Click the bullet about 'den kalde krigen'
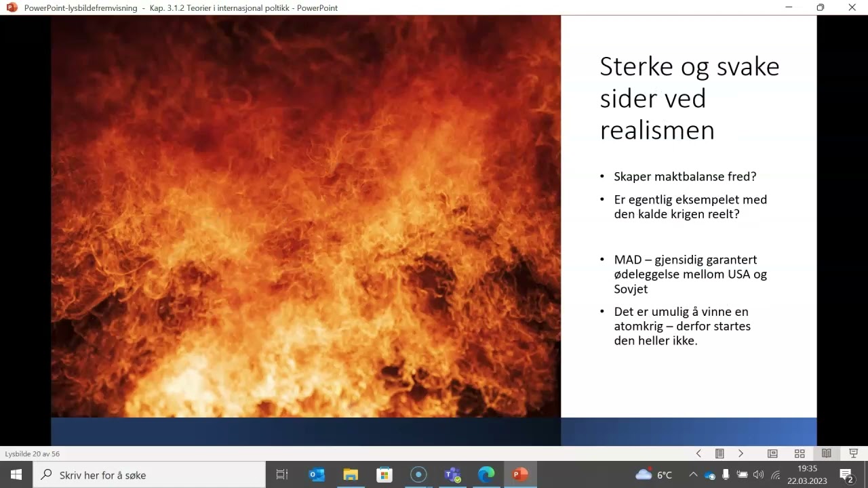868x488 pixels. coord(690,207)
